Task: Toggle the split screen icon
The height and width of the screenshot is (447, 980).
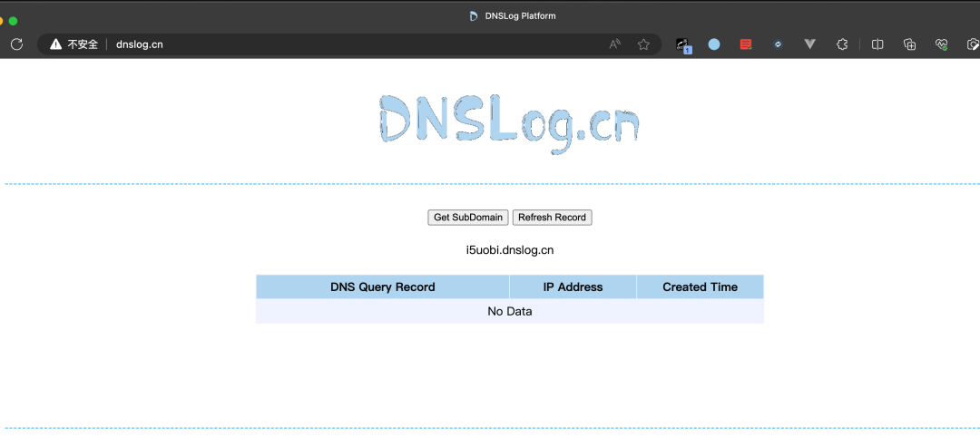Action: 877,44
